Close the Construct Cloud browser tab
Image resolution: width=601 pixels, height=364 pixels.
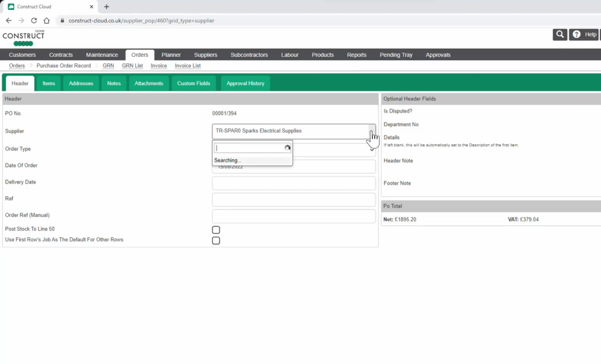pyautogui.click(x=92, y=6)
